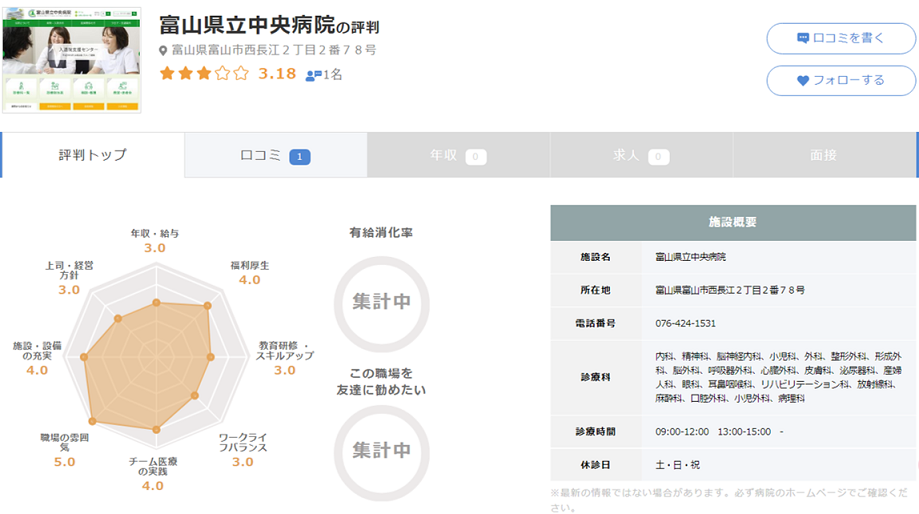Select the 面接 tab
Screen dimensions: 919x514
click(x=823, y=155)
